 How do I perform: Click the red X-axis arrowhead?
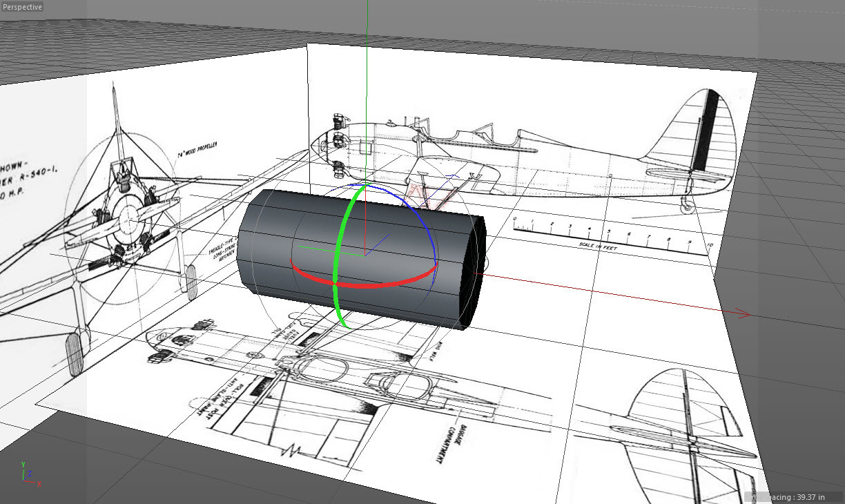742,313
